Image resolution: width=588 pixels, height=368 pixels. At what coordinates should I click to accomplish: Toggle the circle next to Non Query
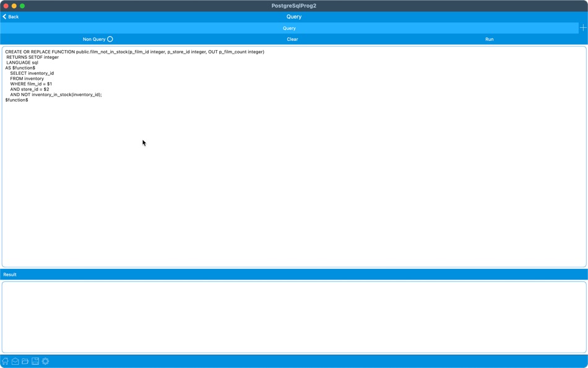[x=110, y=38]
